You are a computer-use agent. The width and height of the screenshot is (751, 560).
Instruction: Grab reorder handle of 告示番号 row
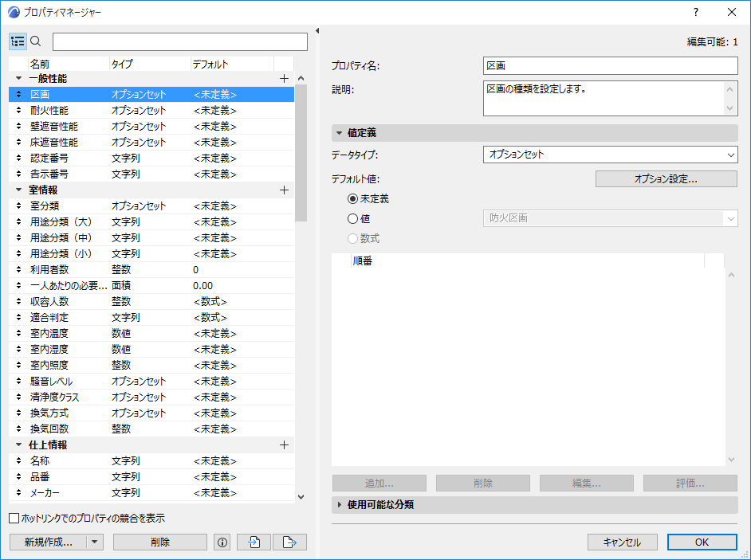coord(18,174)
